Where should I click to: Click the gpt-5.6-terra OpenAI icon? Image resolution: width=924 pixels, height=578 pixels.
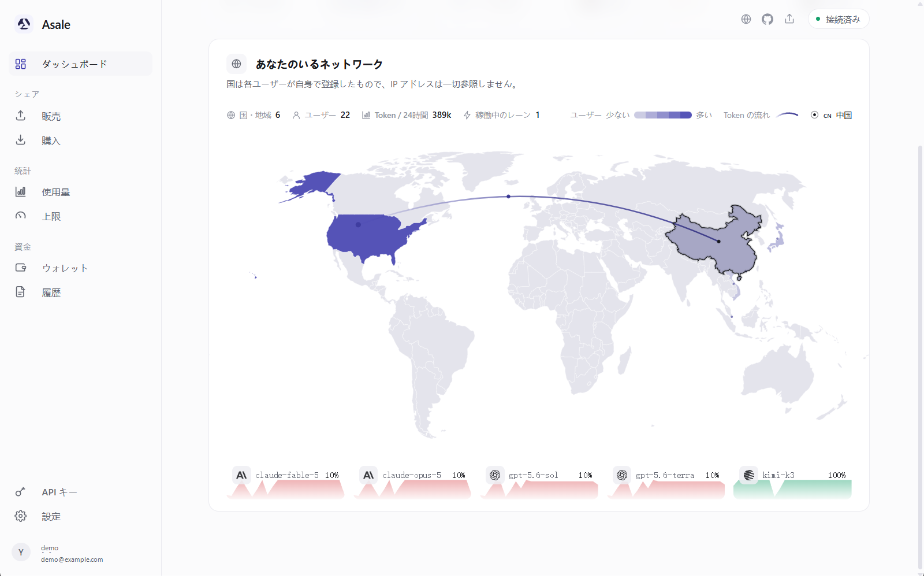(x=622, y=475)
